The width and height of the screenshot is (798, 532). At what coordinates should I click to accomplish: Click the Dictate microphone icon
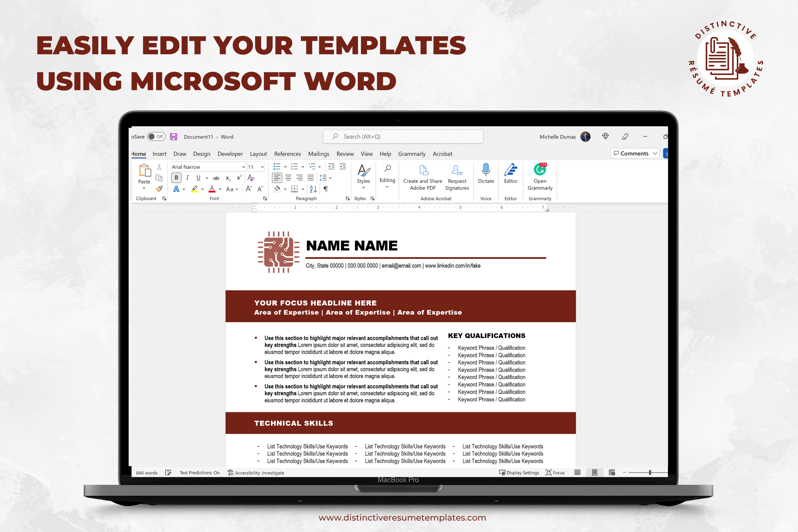(x=485, y=169)
